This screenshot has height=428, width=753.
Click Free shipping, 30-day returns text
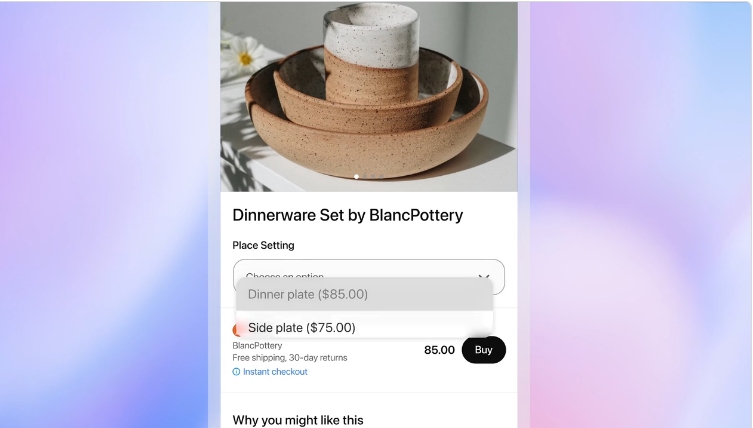tap(290, 358)
